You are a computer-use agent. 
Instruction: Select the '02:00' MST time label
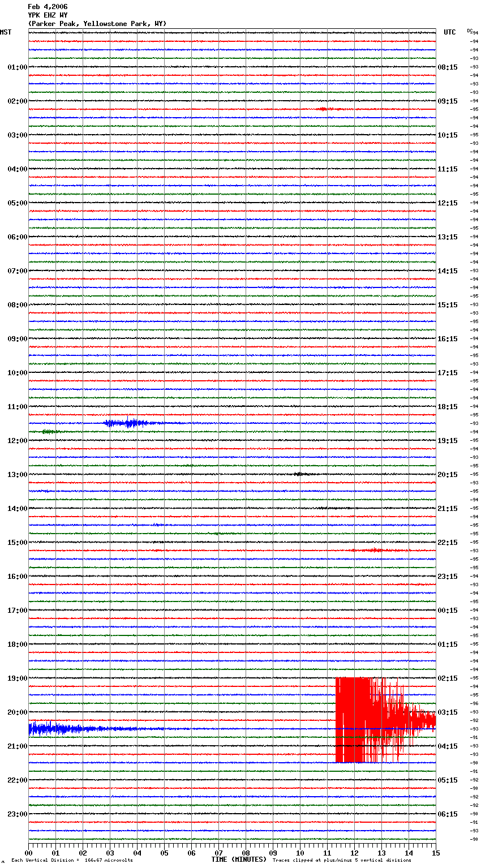click(18, 101)
